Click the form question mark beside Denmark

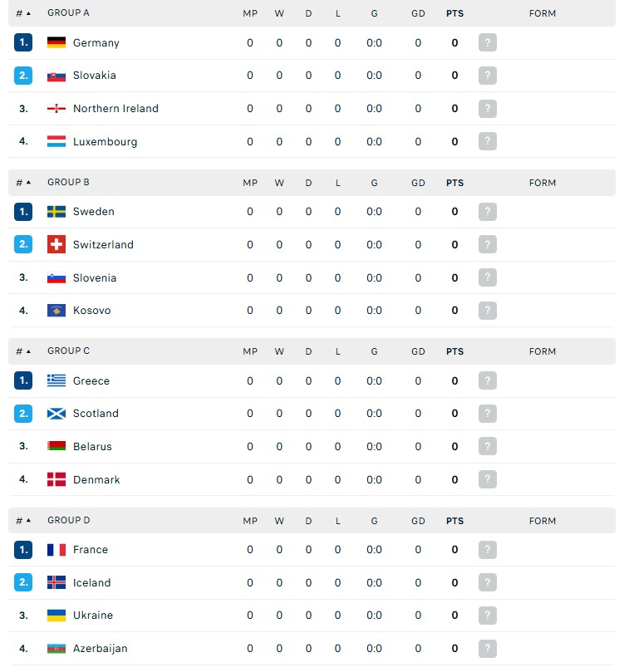point(487,479)
